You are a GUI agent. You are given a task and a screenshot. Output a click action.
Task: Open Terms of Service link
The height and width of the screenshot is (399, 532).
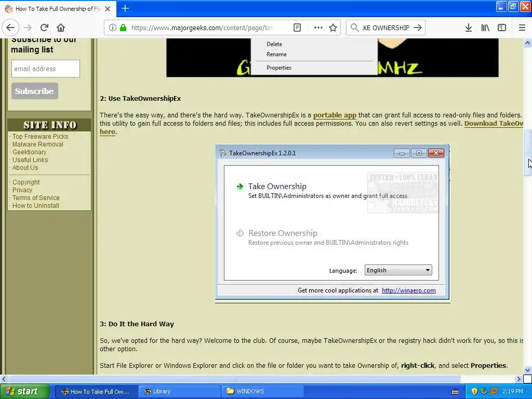coord(36,198)
